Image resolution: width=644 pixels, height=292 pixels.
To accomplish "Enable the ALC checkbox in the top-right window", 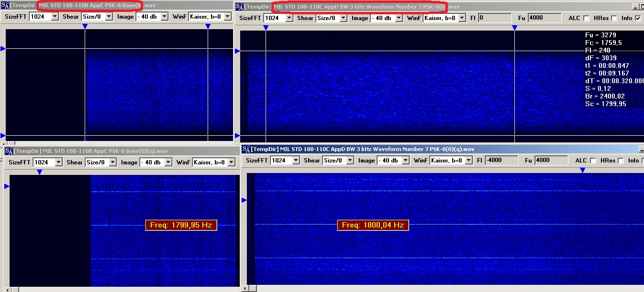I will point(585,18).
